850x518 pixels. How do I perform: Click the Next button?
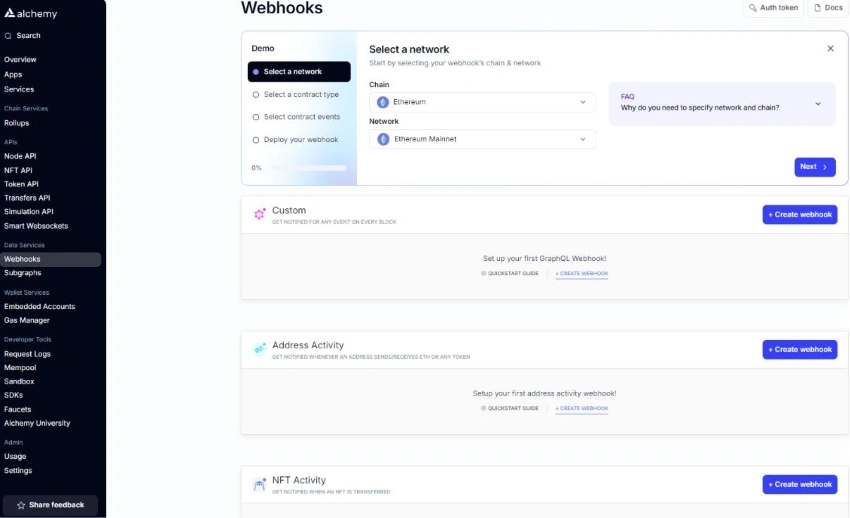tap(815, 167)
